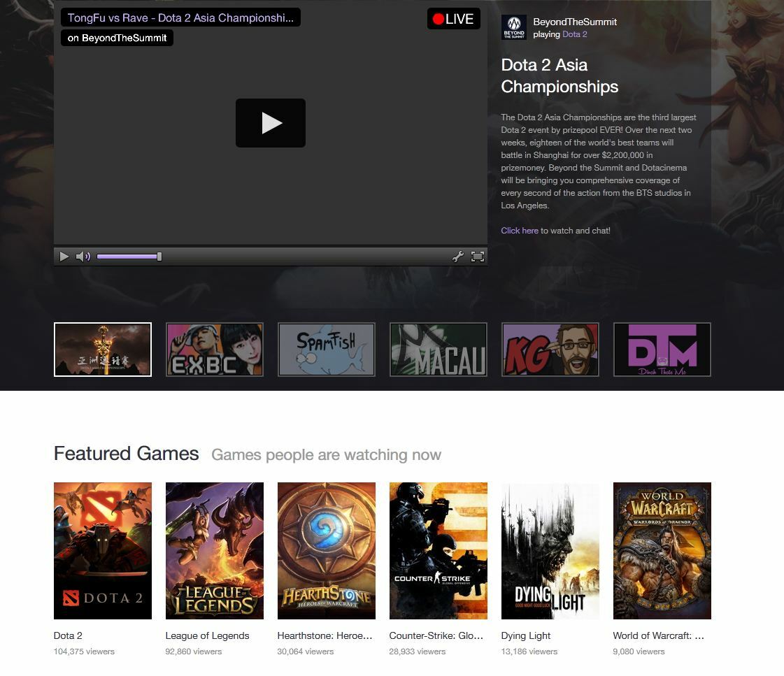Open the Dota 2 game box art
The image size is (784, 676).
pos(103,551)
